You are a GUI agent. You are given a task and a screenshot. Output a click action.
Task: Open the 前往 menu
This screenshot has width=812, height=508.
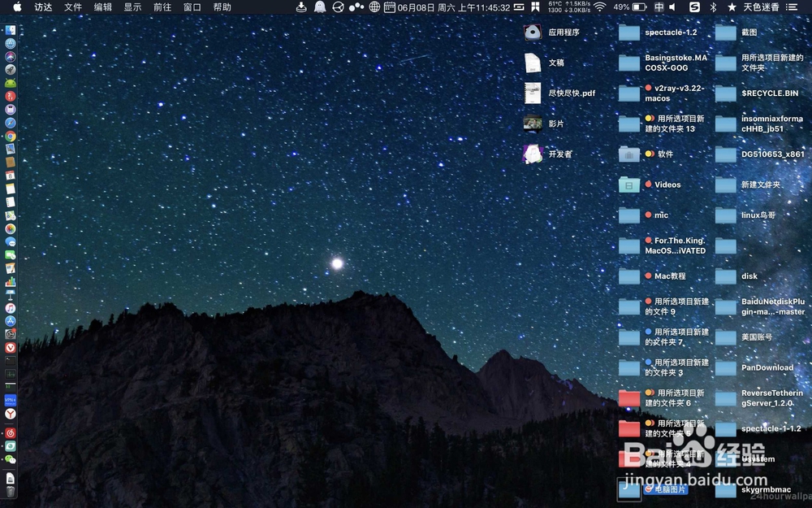pyautogui.click(x=162, y=7)
